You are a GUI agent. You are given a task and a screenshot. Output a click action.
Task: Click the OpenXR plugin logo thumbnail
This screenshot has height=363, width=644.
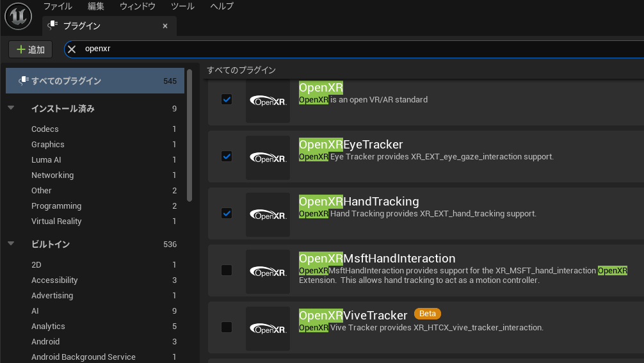pyautogui.click(x=268, y=101)
